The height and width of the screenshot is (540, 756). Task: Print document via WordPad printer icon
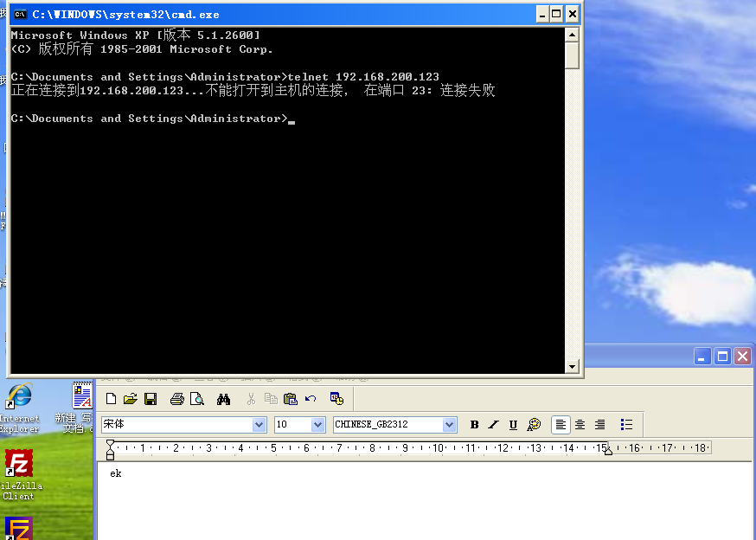click(x=177, y=399)
